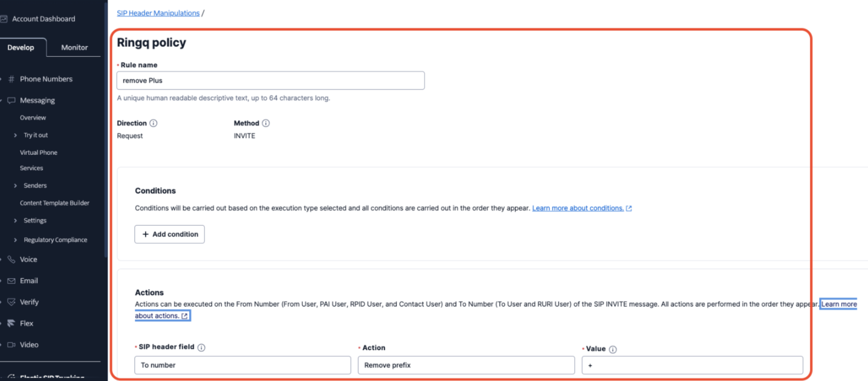The height and width of the screenshot is (381, 868).
Task: Open Phone Numbers section
Action: click(x=46, y=79)
